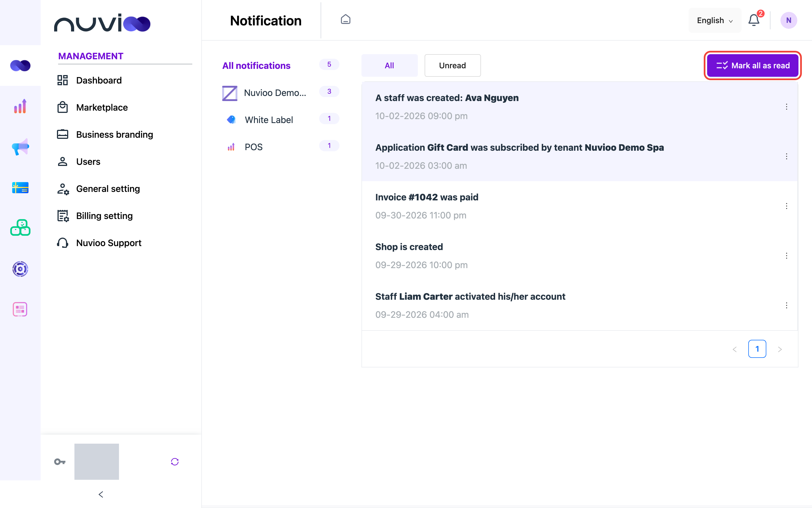Viewport: 812px width, 508px height.
Task: Open the notification bell
Action: [754, 20]
